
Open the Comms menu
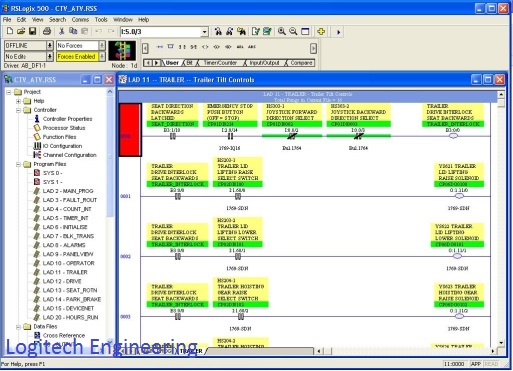80,20
